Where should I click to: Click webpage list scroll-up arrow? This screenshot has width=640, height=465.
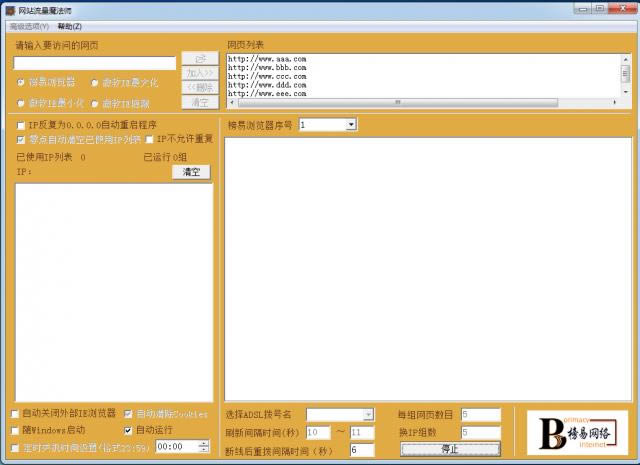point(625,60)
